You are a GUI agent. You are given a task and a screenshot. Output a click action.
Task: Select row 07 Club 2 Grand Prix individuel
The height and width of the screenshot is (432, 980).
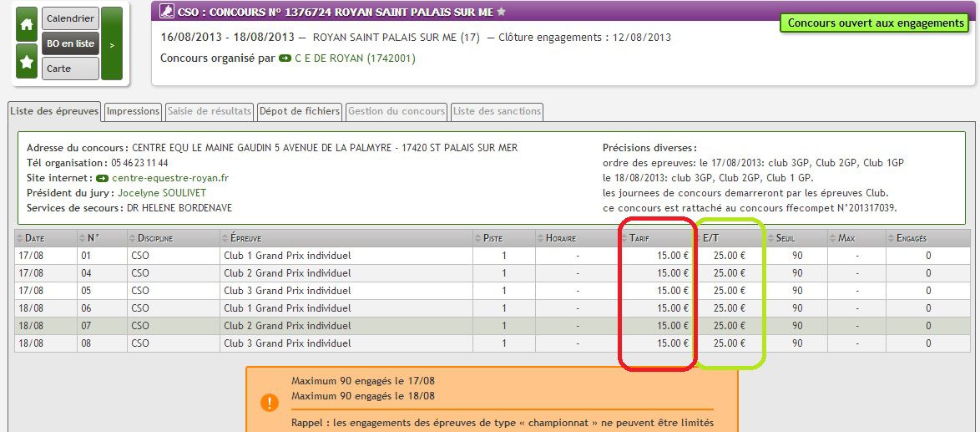(x=287, y=326)
